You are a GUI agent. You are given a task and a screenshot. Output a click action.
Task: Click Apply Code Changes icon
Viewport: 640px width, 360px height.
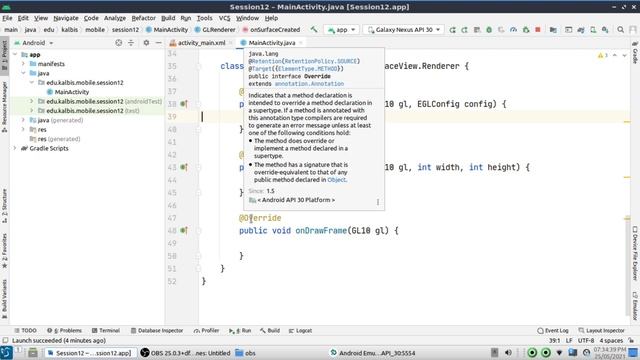pos(464,30)
